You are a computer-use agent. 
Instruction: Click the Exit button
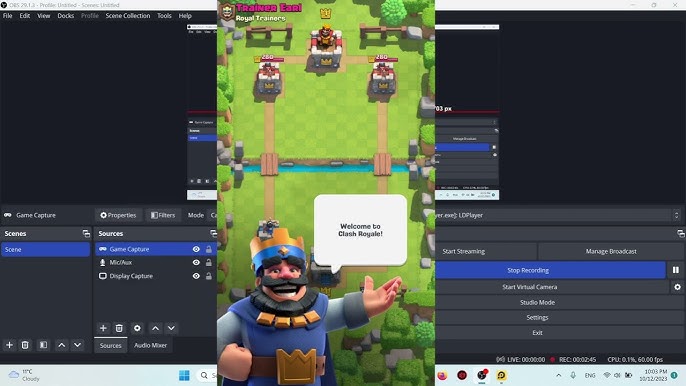[x=537, y=332]
